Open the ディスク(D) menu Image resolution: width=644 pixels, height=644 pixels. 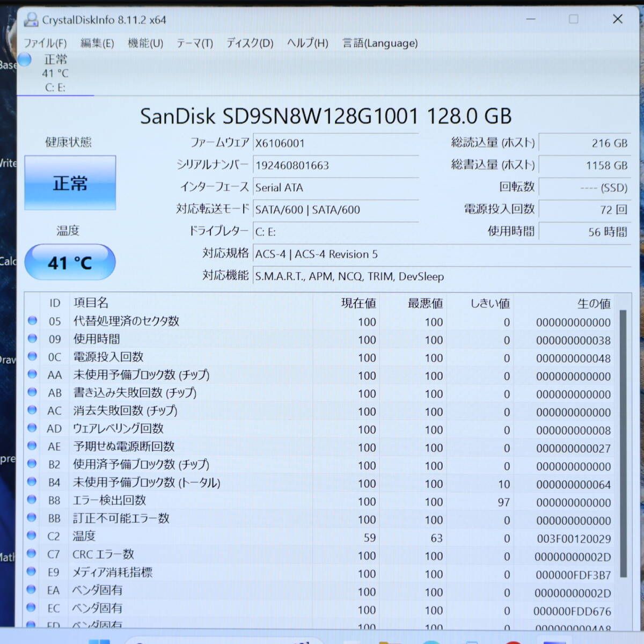tap(250, 43)
